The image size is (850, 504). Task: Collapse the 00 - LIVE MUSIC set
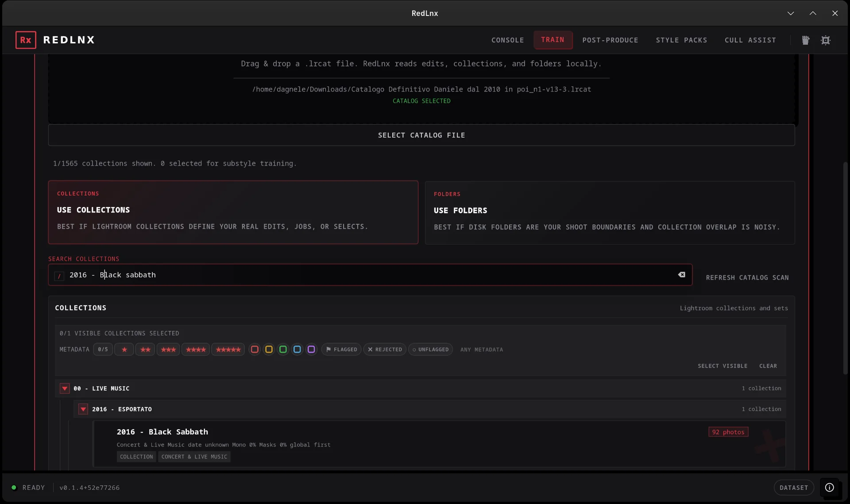pos(65,389)
